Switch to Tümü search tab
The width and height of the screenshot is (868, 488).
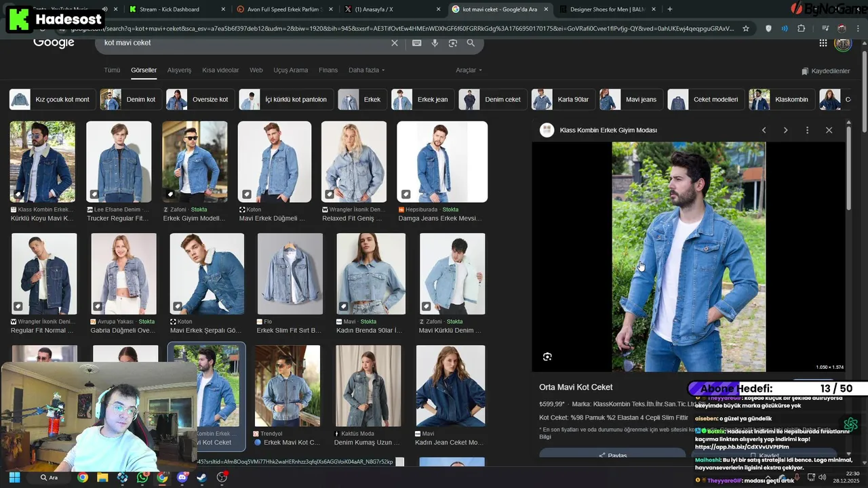111,70
